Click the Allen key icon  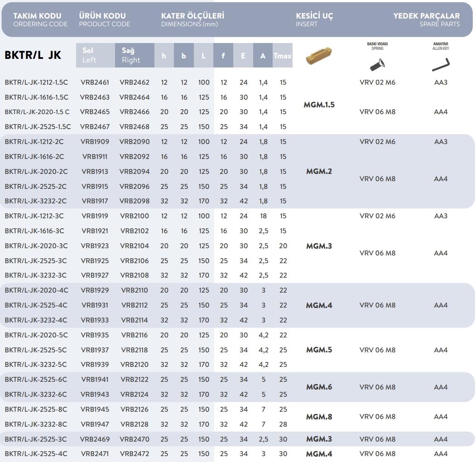441,65
